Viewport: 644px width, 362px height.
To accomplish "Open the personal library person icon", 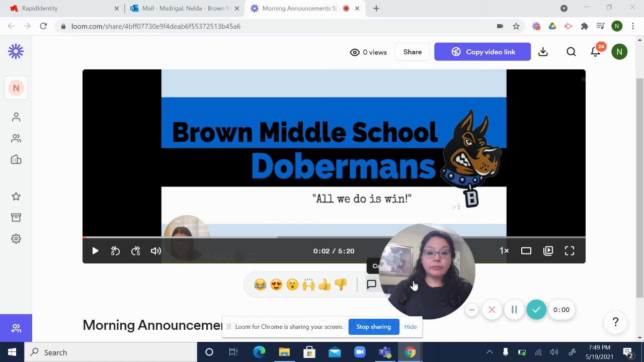I will tap(16, 117).
